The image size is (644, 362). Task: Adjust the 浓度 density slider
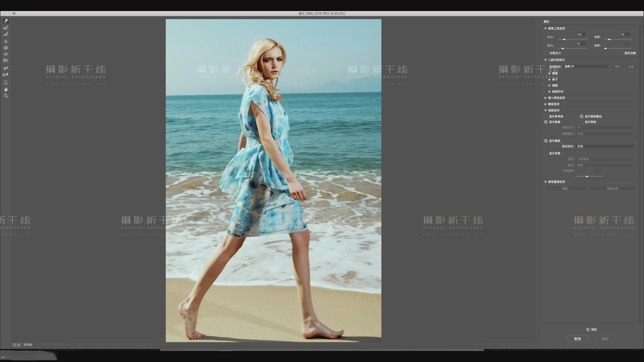tap(609, 40)
